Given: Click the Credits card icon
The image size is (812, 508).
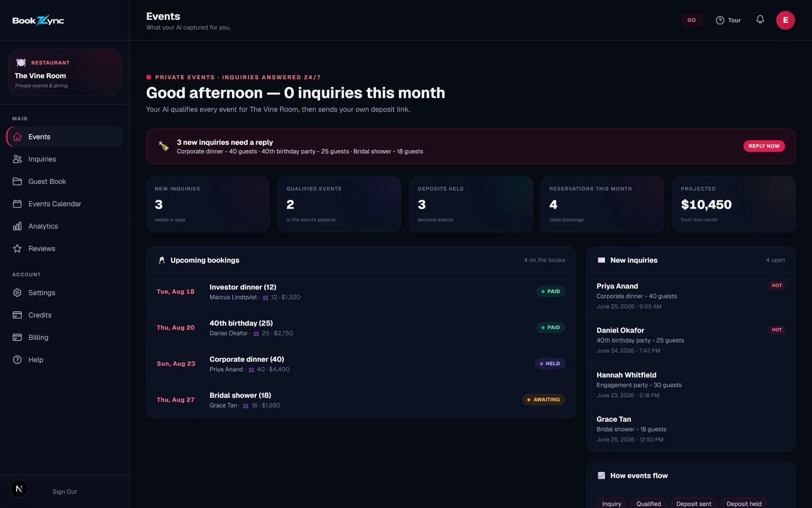Looking at the screenshot, I should point(17,315).
